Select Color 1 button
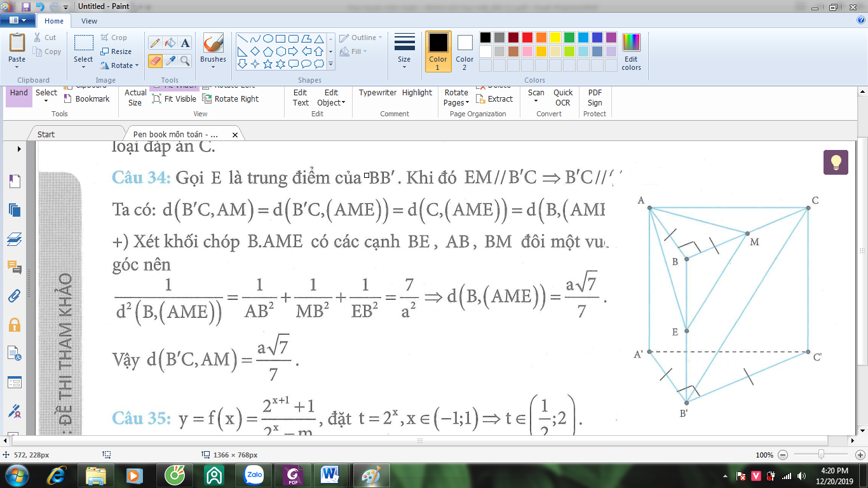The image size is (868, 488). 438,52
